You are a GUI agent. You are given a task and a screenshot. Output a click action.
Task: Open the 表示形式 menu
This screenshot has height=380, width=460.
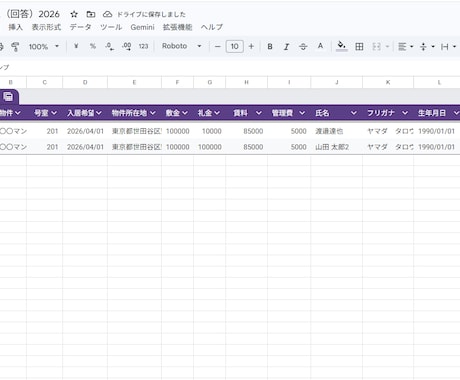coord(46,27)
